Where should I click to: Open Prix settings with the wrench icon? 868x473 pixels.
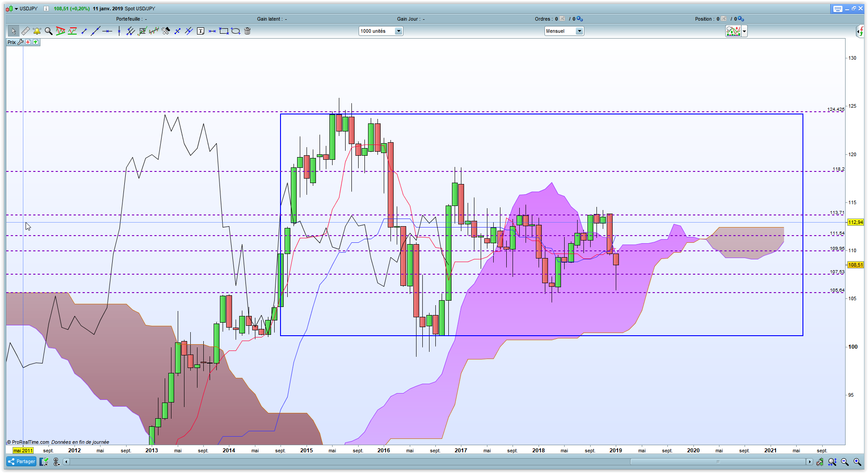[x=21, y=42]
